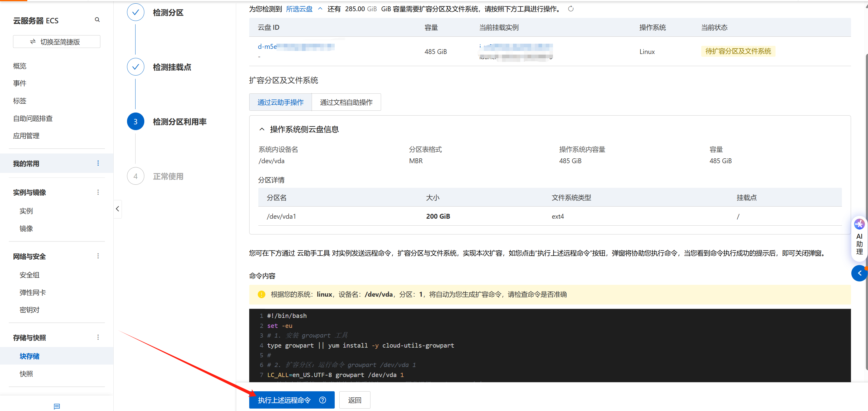Select the 我的常用 sidebar section
868x411 pixels.
pyautogui.click(x=57, y=163)
